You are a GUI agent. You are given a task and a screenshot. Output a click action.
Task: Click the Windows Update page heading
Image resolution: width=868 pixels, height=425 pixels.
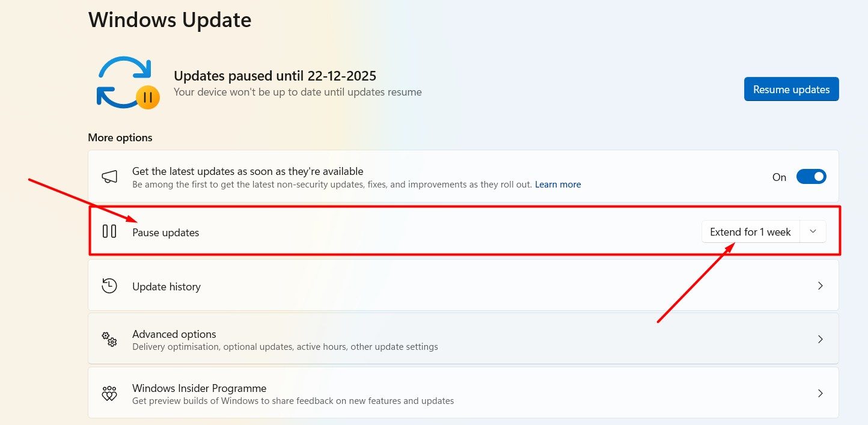point(170,20)
